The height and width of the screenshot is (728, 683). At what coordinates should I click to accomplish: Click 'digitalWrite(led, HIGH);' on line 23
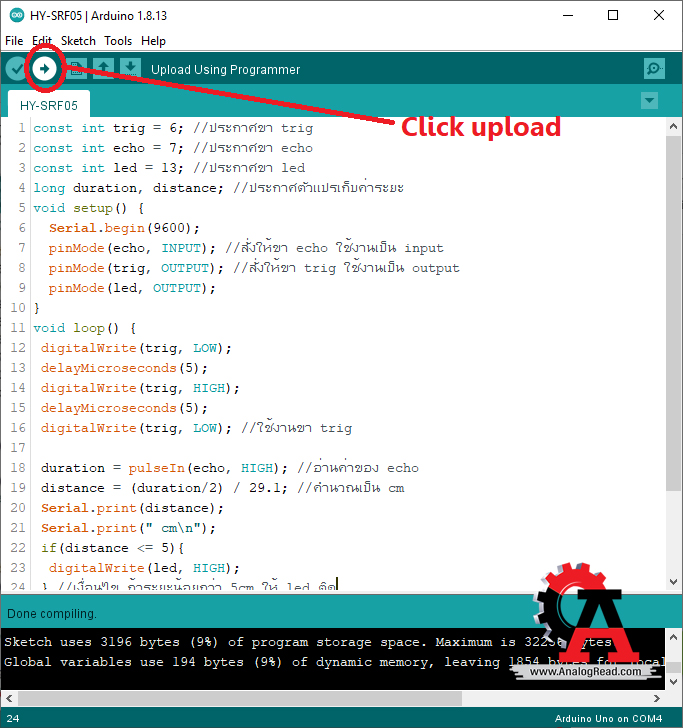tap(144, 568)
